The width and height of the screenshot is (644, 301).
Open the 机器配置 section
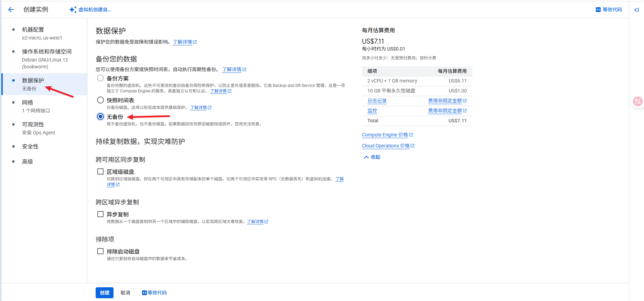pos(33,30)
